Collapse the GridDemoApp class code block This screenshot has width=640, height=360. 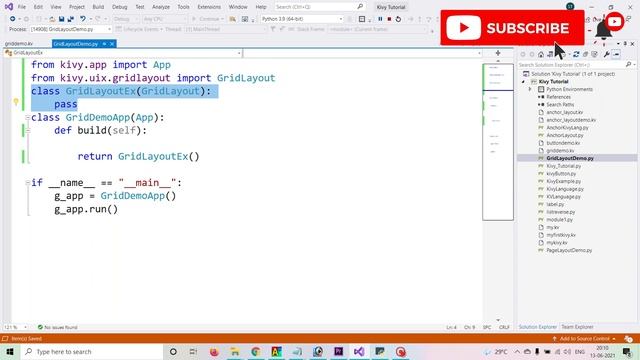point(27,118)
